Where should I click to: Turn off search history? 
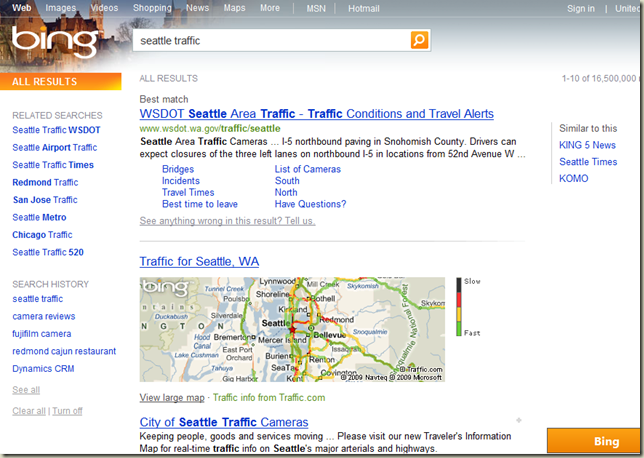[x=67, y=411]
